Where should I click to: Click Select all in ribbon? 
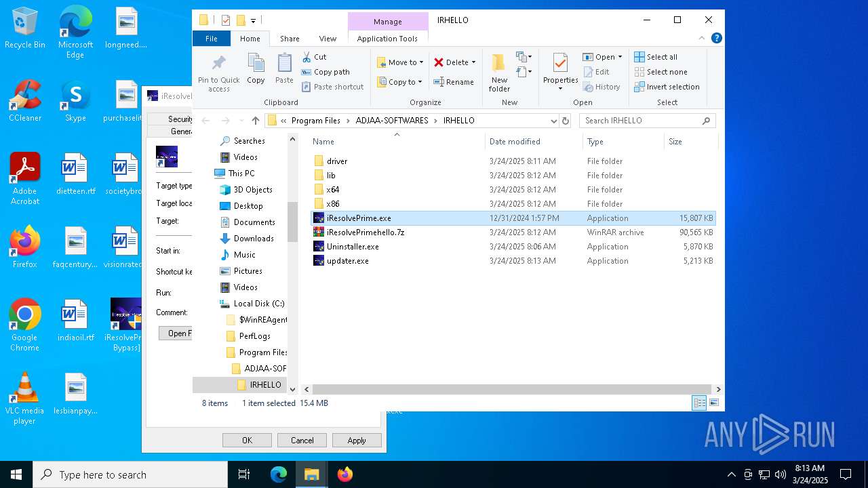656,57
